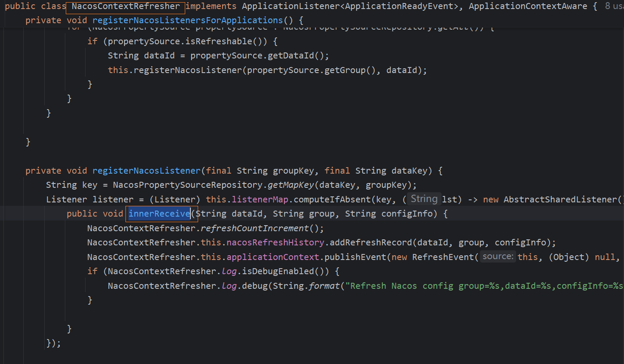Click the publishEvent method call

pos(355,257)
